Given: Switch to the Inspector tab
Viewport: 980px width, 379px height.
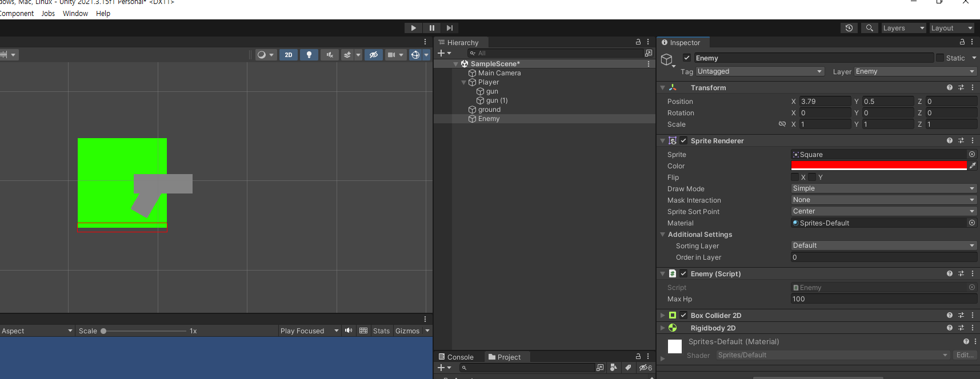Looking at the screenshot, I should tap(683, 43).
